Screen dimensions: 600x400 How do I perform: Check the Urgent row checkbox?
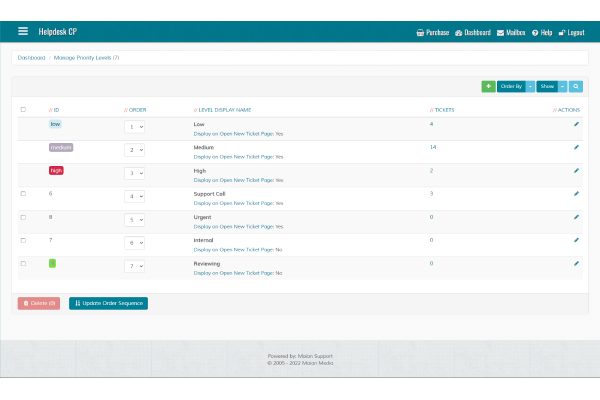(23, 217)
